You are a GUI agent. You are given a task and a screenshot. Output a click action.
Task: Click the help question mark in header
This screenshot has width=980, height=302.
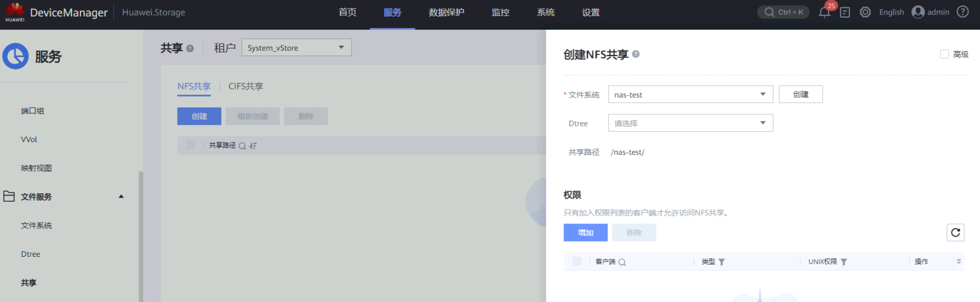[963, 12]
